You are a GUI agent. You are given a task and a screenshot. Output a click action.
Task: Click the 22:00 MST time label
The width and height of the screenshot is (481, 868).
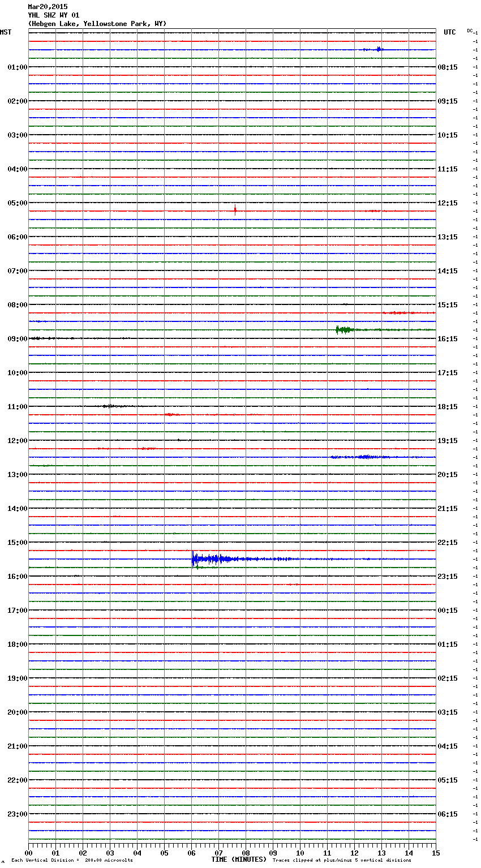pyautogui.click(x=18, y=780)
